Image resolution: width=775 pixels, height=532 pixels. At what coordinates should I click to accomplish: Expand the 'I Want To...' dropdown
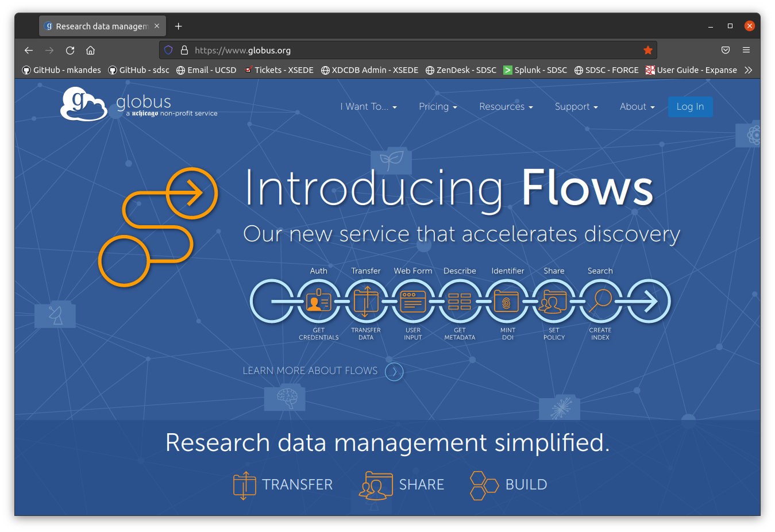click(368, 107)
